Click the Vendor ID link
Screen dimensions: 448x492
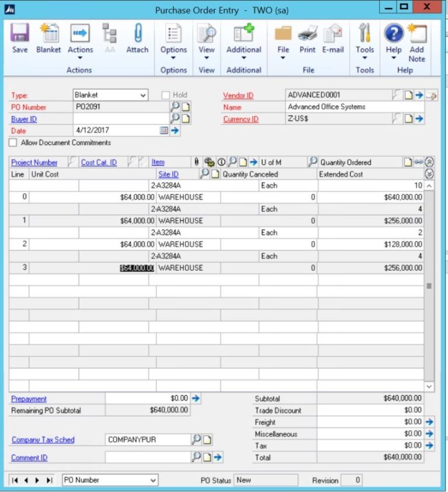click(x=238, y=95)
